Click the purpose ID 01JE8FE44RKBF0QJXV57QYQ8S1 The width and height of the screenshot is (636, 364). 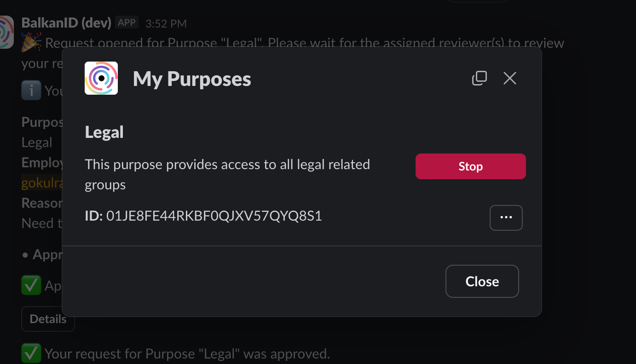coord(214,216)
